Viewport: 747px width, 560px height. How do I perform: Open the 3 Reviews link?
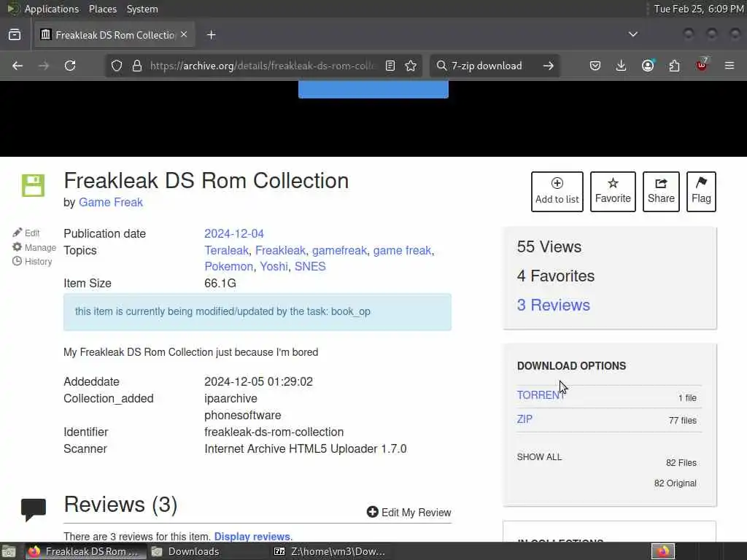click(x=553, y=306)
